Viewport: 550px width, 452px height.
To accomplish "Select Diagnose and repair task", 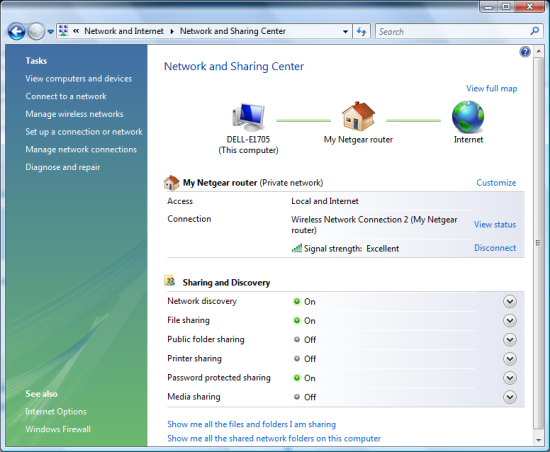I will tap(63, 167).
